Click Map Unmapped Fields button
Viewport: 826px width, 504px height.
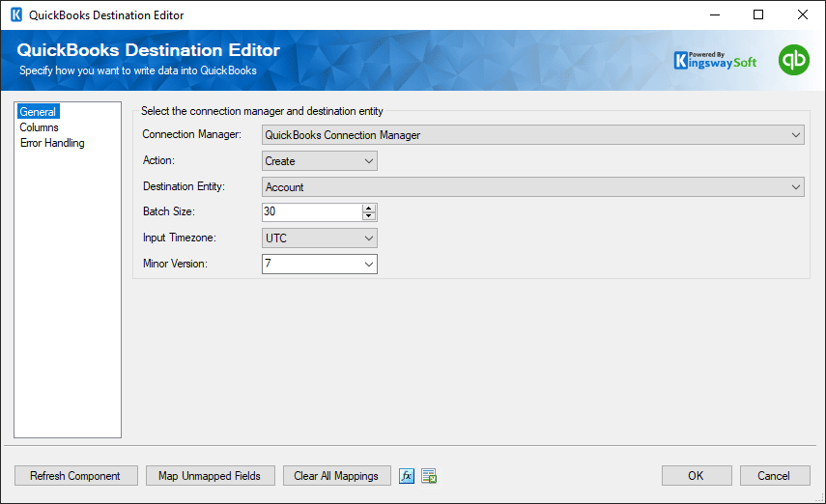pyautogui.click(x=211, y=476)
